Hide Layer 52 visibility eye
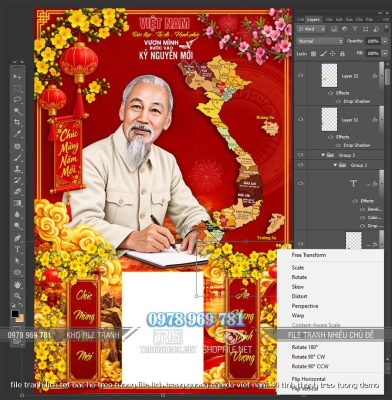 (x=301, y=76)
